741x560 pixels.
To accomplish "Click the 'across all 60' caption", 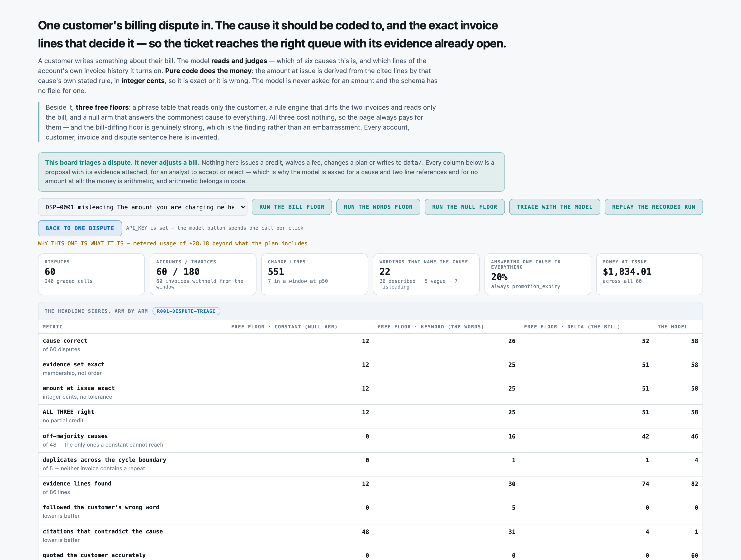I will click(x=622, y=281).
